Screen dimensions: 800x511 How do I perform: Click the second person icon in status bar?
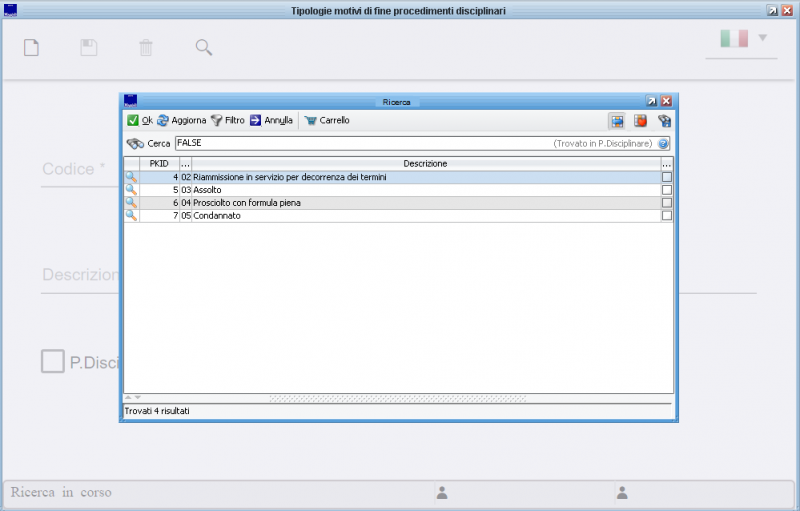[x=622, y=493]
